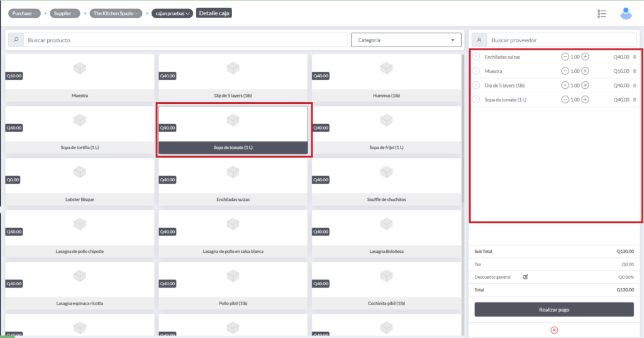Click the Detalle caja button
Viewport: 644px width, 338px height.
point(214,13)
